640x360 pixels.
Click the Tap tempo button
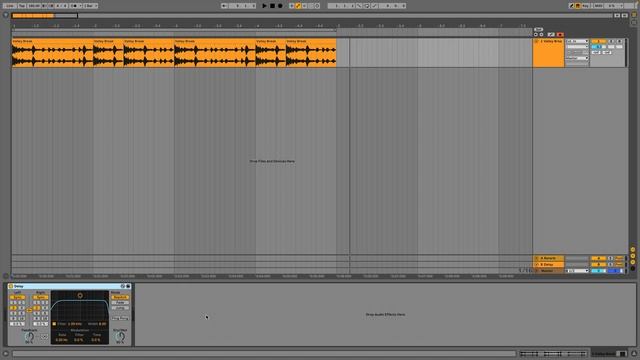pyautogui.click(x=22, y=6)
